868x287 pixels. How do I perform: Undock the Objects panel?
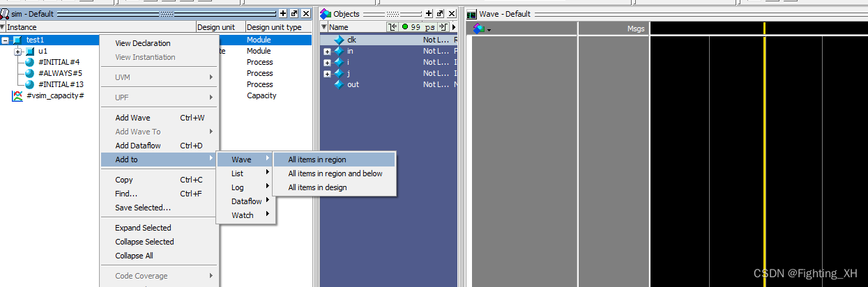[x=440, y=13]
